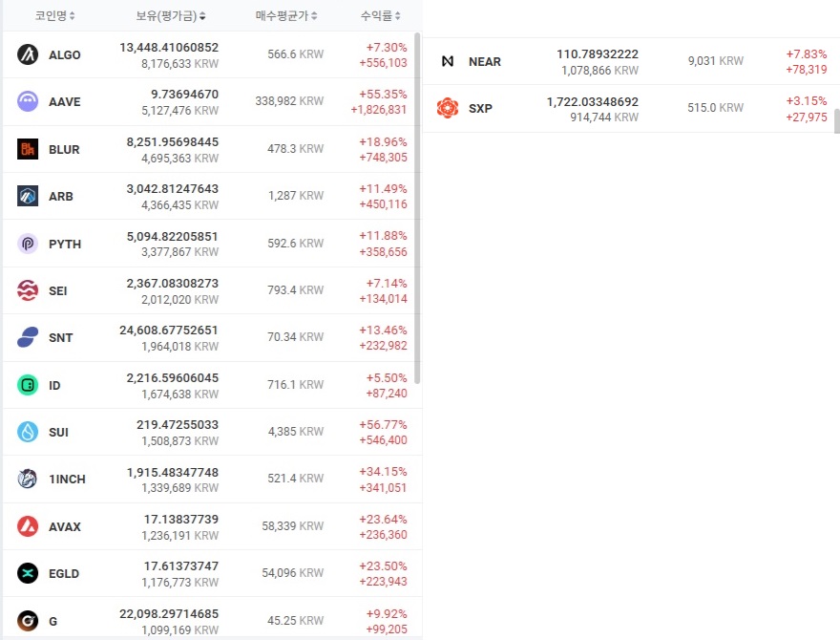Click the AAVE coin icon
This screenshot has height=640, width=840.
click(x=28, y=101)
